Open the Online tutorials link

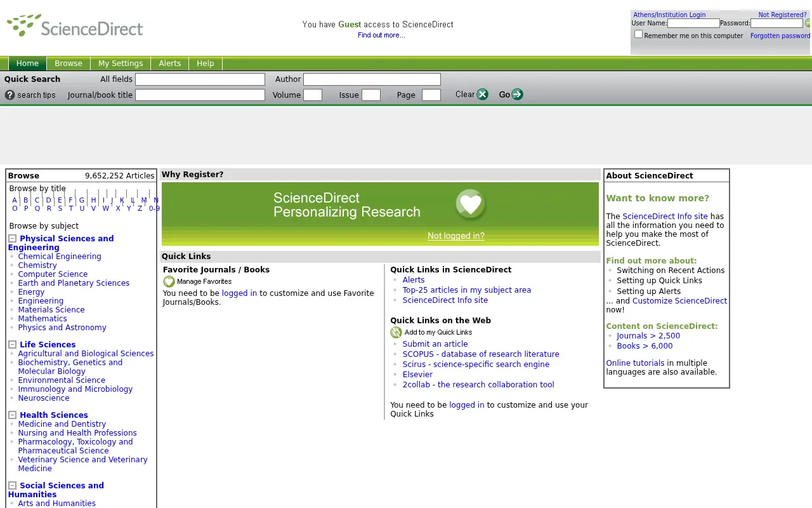(635, 363)
